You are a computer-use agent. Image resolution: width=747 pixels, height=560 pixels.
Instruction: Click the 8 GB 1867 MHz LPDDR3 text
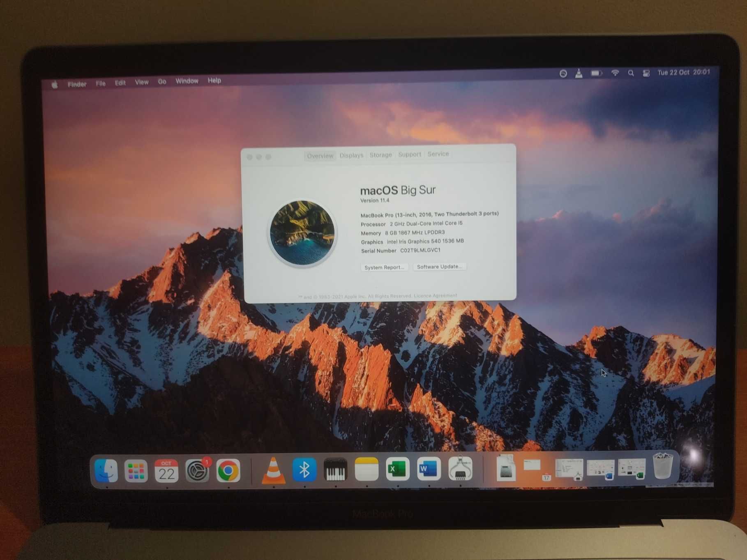414,233
